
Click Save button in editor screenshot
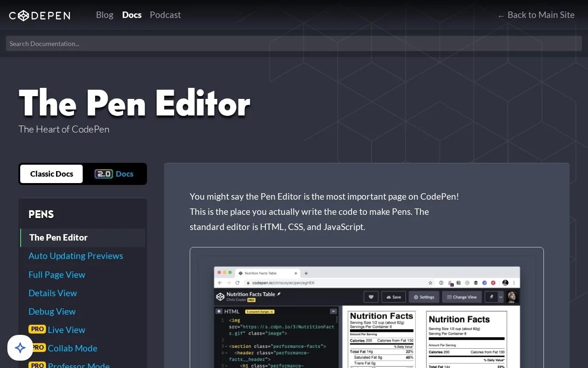[394, 297]
